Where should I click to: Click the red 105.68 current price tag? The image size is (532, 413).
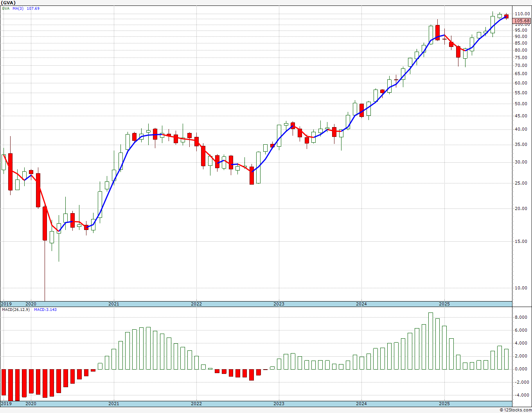522,21
